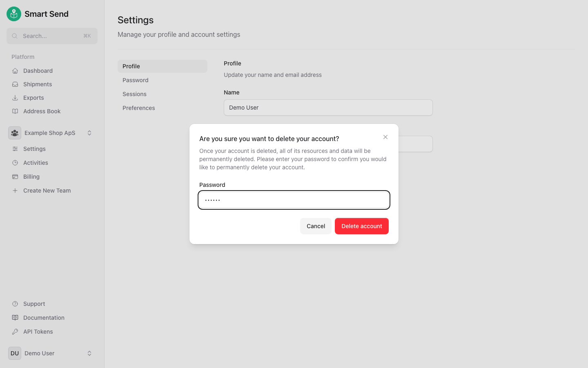Cancel the account deletion

coord(315,226)
